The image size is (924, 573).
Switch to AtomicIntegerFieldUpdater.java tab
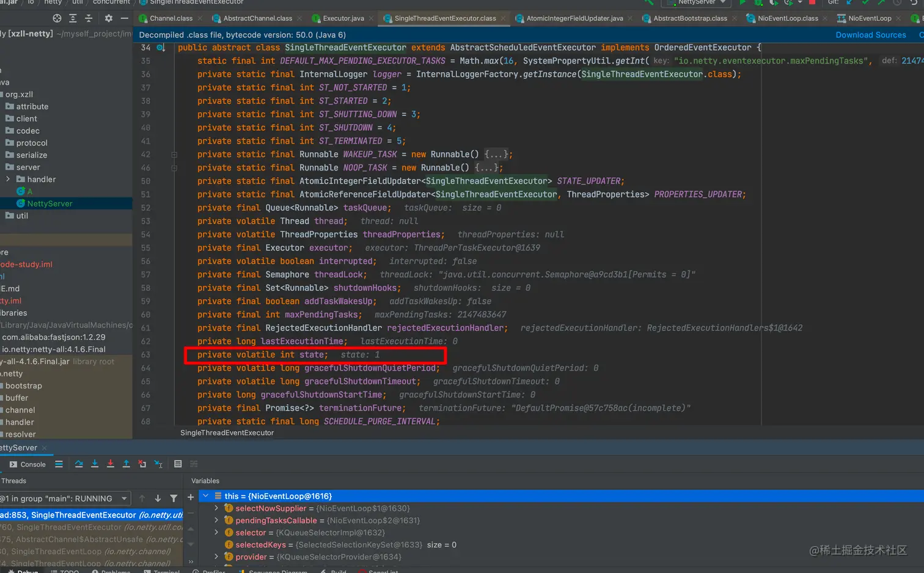pos(574,18)
